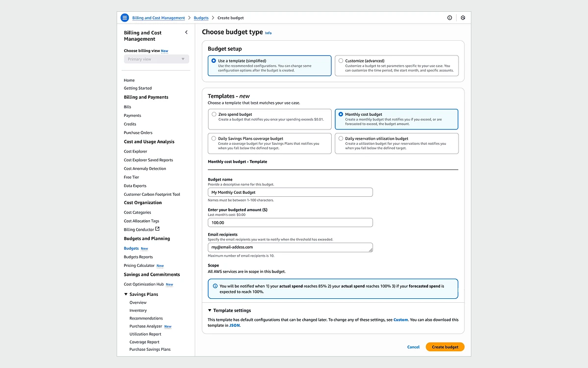Click the info icon in notification banner

tap(215, 286)
